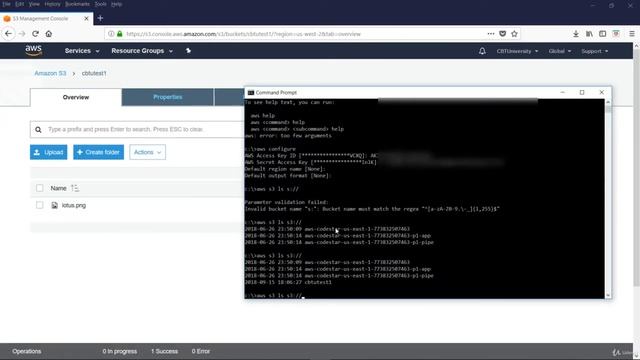
Task: Open the AWS notifications bell
Action: (x=482, y=51)
